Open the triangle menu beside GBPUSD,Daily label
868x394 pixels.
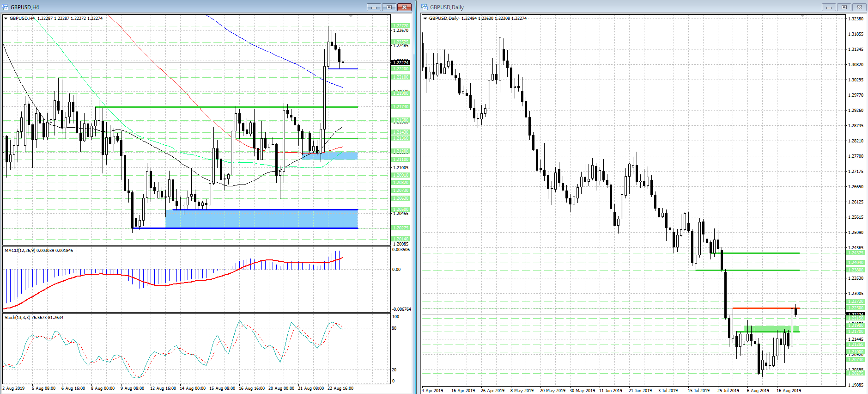tap(425, 18)
